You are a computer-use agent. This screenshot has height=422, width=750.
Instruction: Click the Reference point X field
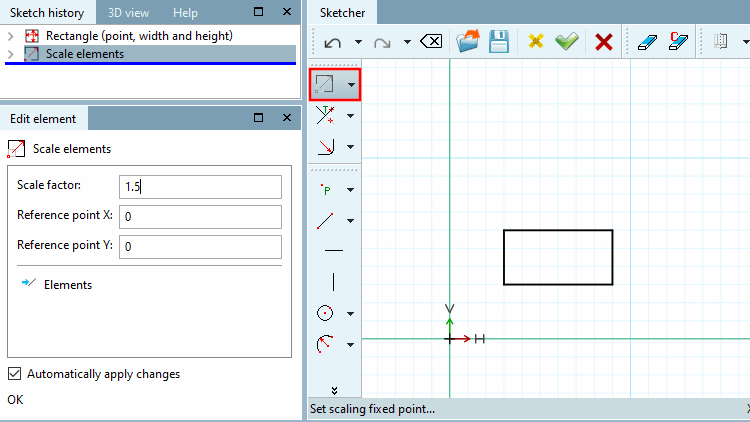tap(200, 217)
